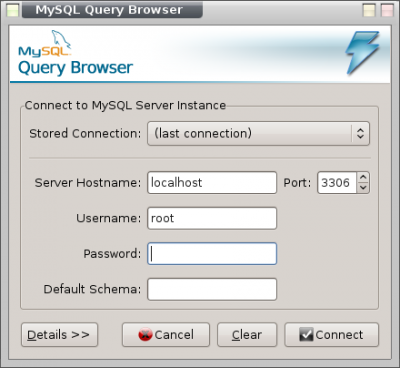Focus the Port number field
This screenshot has width=400, height=368.
pyautogui.click(x=337, y=183)
